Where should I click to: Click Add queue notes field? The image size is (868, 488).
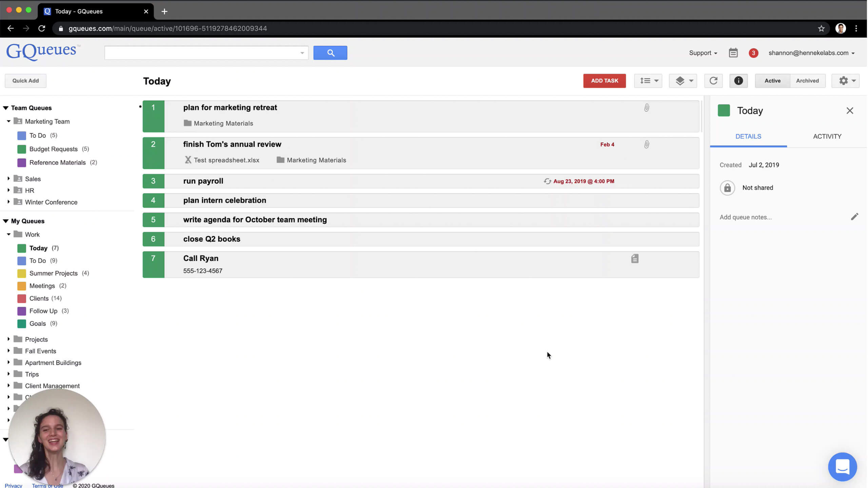pyautogui.click(x=746, y=217)
